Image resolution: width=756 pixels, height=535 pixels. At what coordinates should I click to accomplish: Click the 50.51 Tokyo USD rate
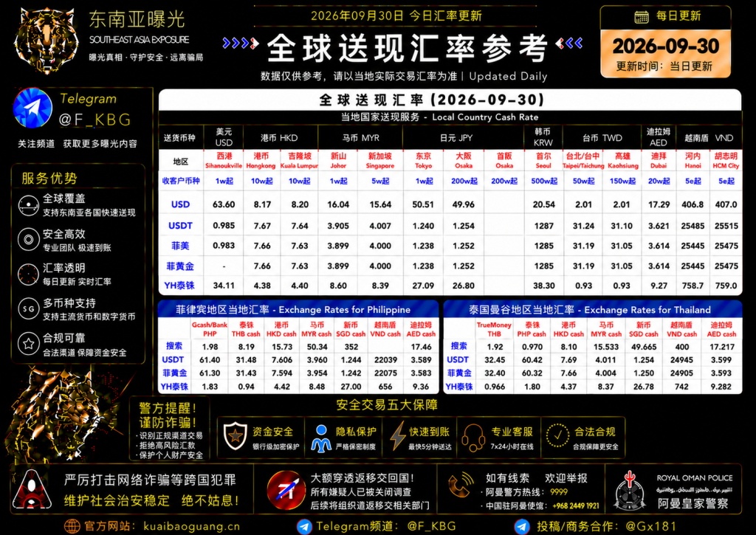click(423, 204)
